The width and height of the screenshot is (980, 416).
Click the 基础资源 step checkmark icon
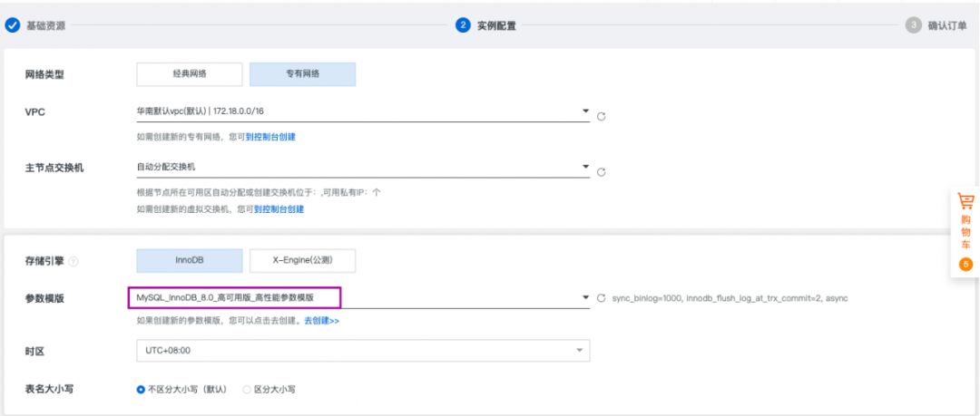pyautogui.click(x=12, y=25)
